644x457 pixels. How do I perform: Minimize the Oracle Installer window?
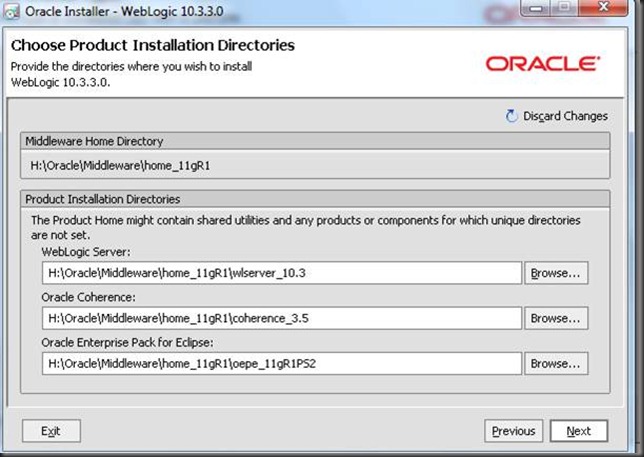[x=536, y=7]
